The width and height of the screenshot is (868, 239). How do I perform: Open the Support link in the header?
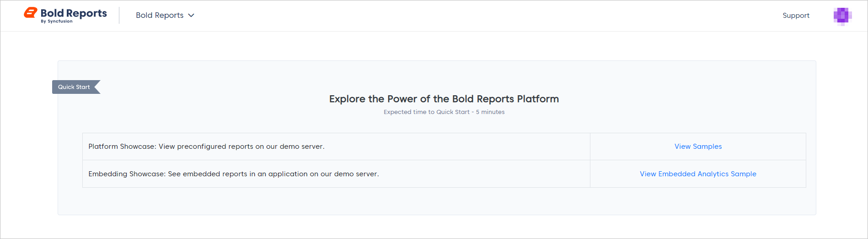[796, 16]
